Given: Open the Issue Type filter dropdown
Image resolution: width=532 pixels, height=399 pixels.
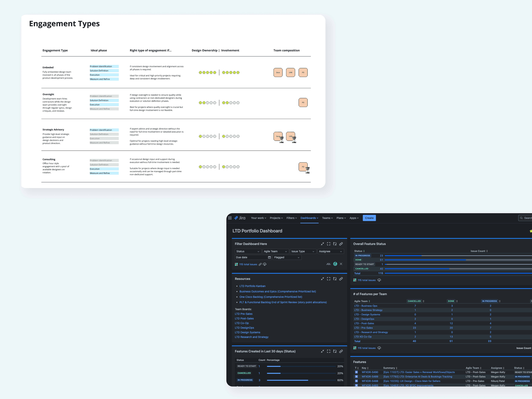Looking at the screenshot, I should 303,251.
